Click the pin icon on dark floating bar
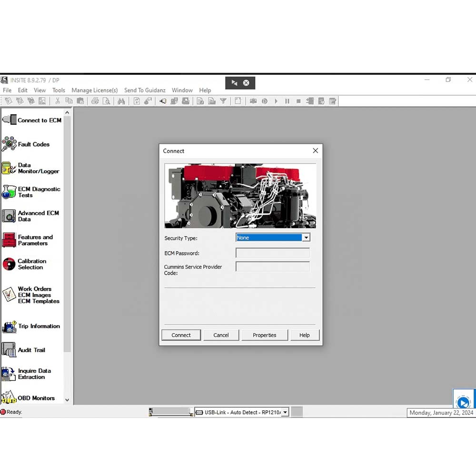 234,82
